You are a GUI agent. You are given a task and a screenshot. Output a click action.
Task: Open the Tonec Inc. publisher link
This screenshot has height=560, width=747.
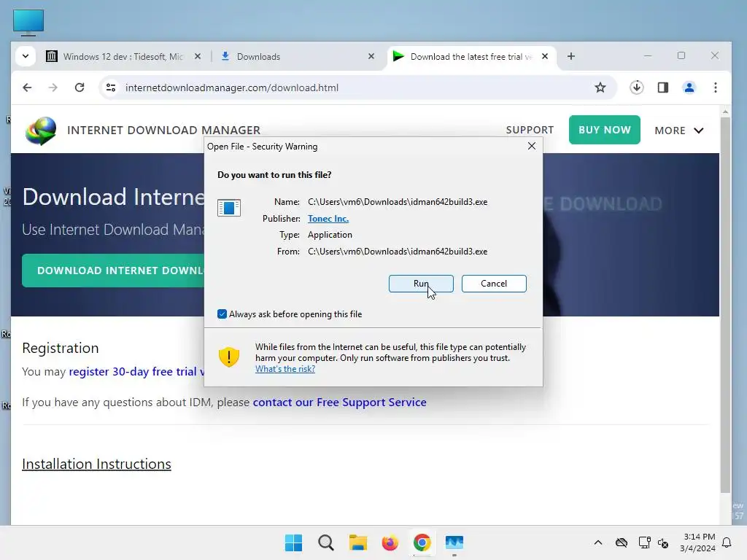328,219
